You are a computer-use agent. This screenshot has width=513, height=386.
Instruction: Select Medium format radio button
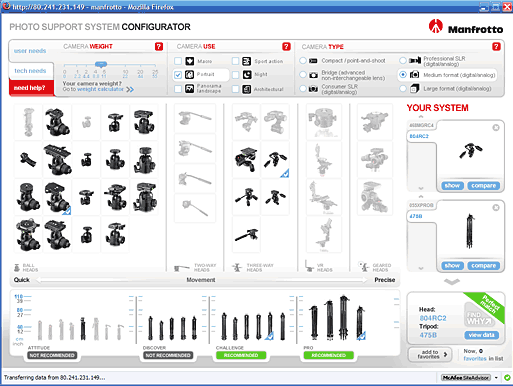403,75
